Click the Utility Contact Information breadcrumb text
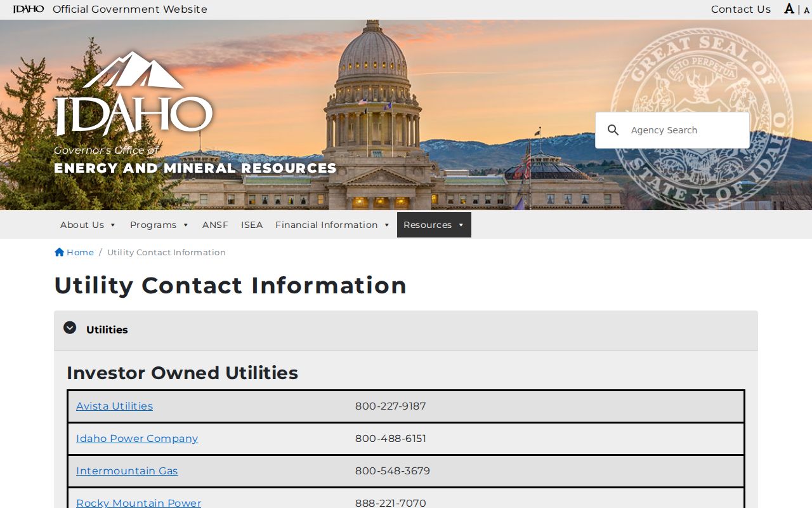This screenshot has width=812, height=508. [x=166, y=253]
